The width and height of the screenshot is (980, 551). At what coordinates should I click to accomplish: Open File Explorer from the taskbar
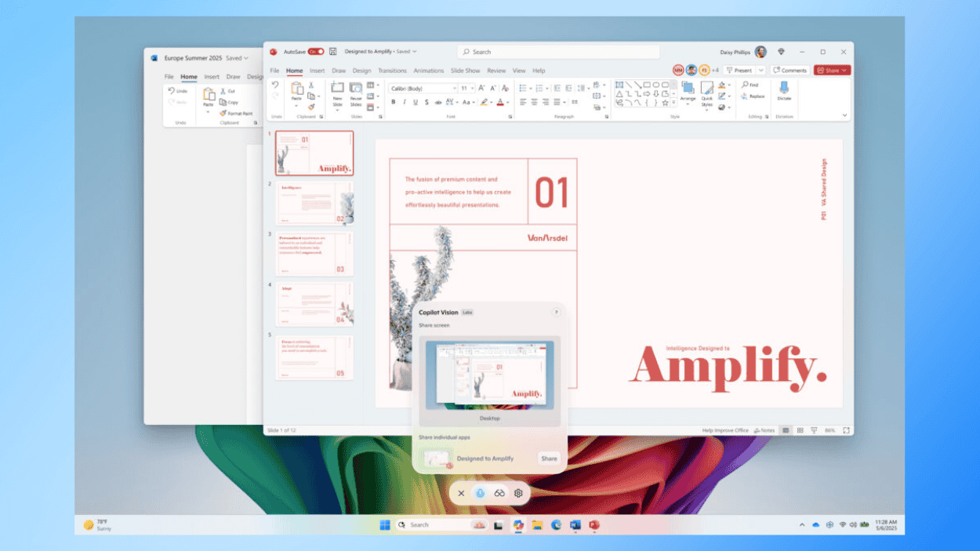pos(537,524)
